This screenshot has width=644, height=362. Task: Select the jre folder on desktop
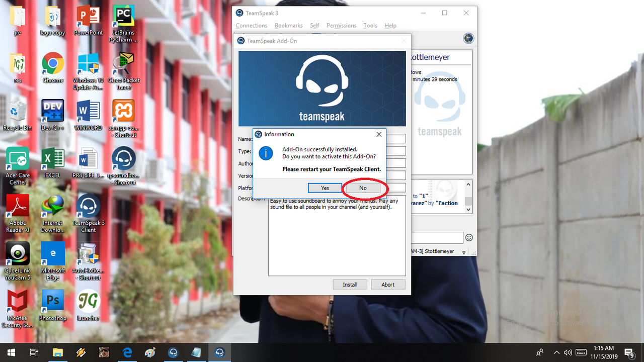coord(18,21)
